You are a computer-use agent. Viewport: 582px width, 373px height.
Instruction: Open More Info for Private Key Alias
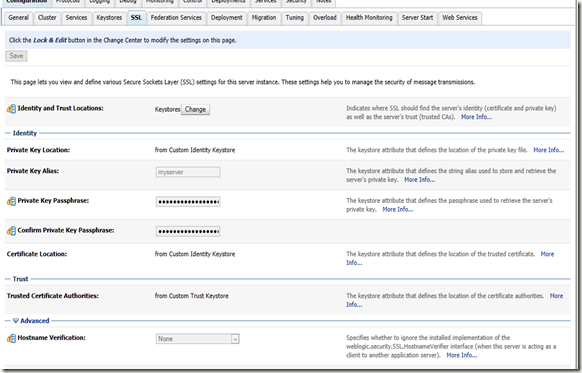click(419, 180)
